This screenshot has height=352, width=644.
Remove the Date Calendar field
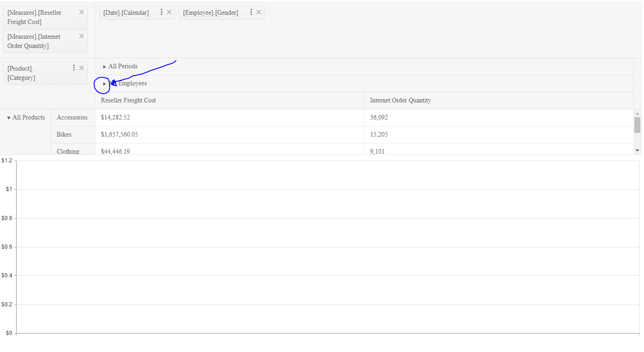point(169,12)
